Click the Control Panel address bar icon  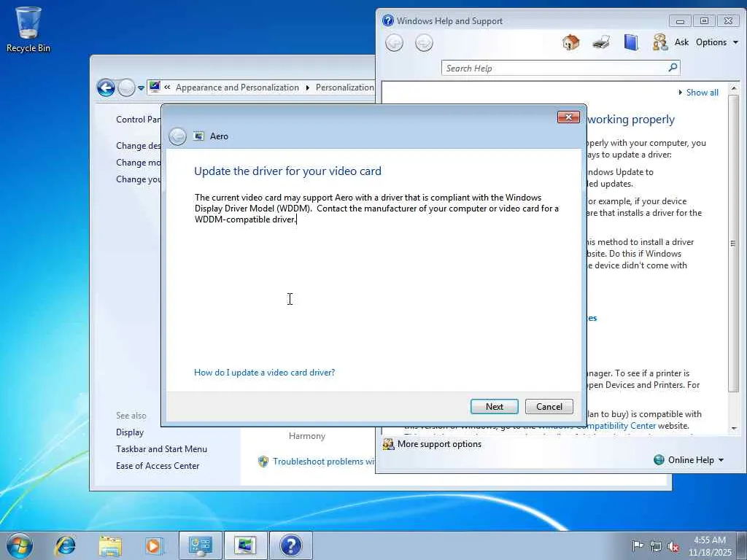point(155,87)
